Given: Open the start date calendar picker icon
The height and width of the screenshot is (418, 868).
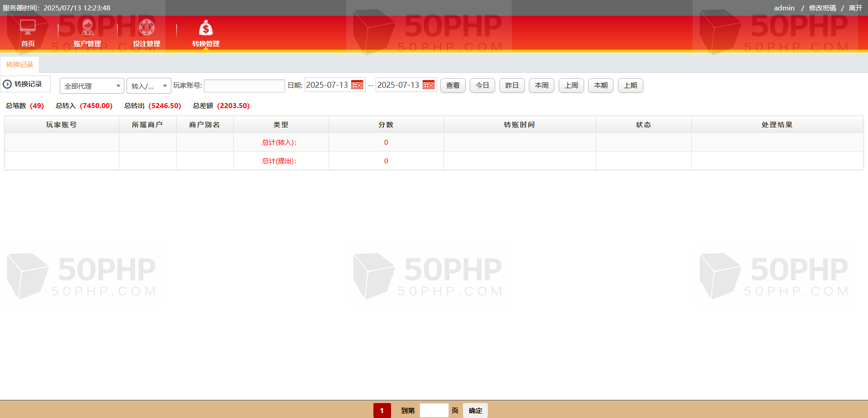Looking at the screenshot, I should click(357, 85).
